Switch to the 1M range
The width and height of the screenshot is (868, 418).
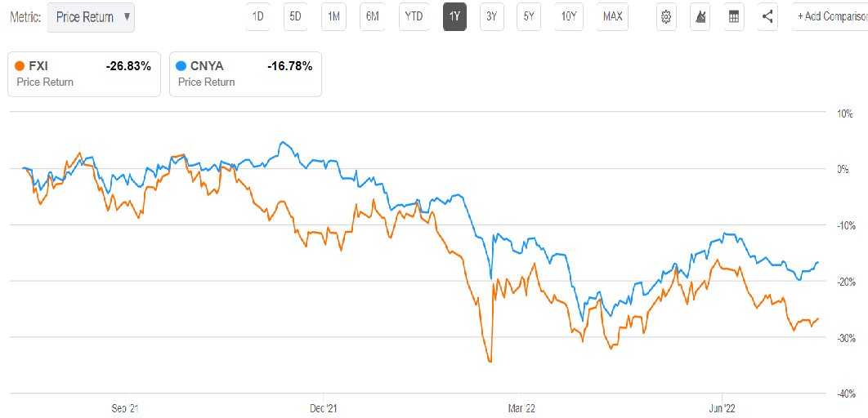tap(333, 16)
